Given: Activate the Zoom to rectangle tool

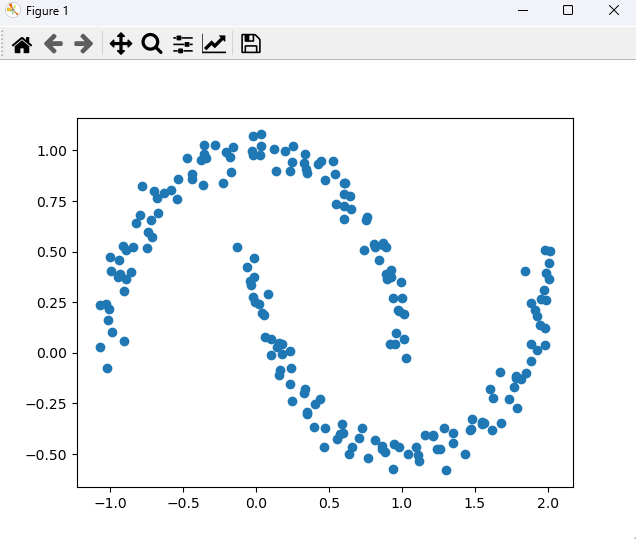Looking at the screenshot, I should (x=152, y=44).
